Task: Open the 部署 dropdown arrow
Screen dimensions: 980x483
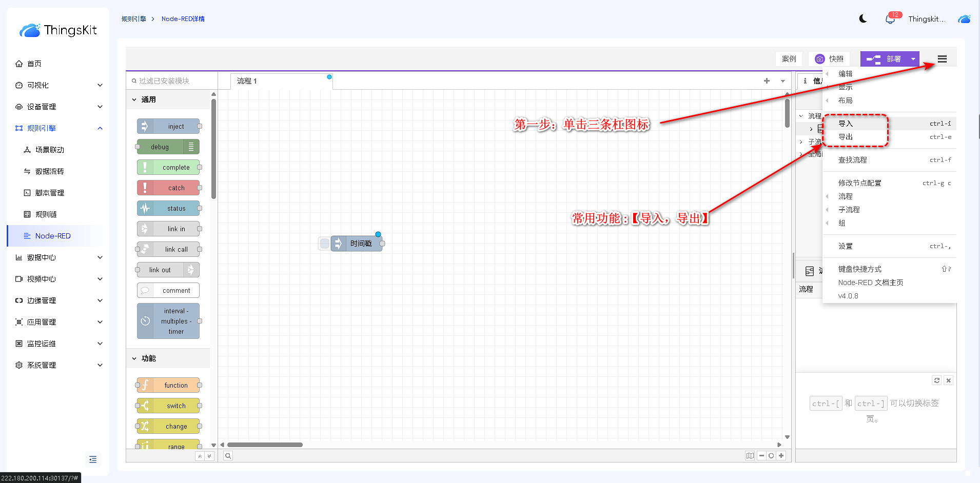Action: pos(913,59)
